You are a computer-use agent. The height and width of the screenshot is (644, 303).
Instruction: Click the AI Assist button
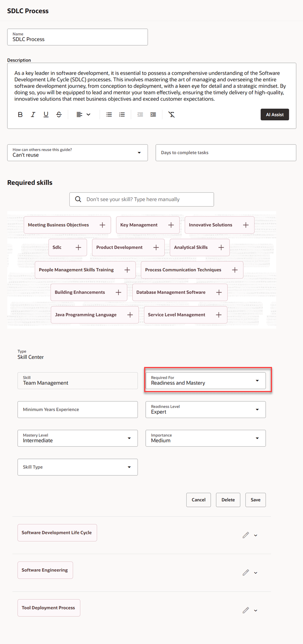275,115
